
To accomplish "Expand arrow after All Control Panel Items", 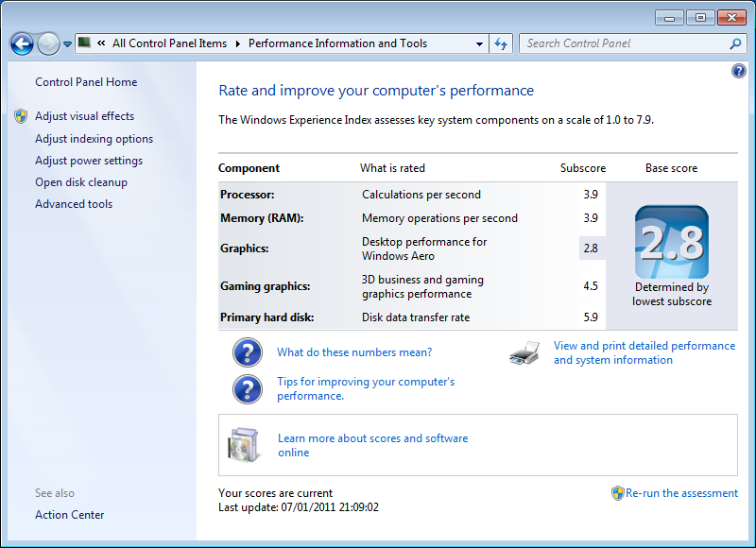I will click(x=238, y=43).
